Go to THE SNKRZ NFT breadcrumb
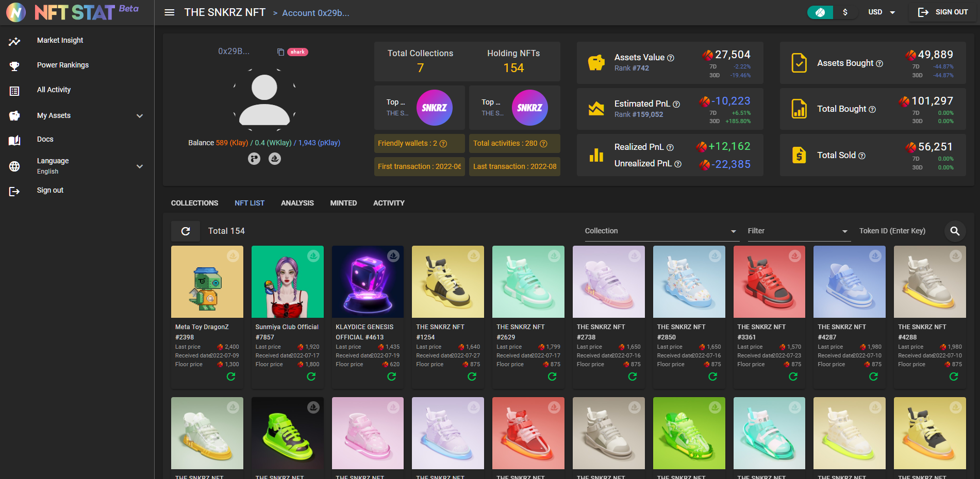980x479 pixels. click(x=225, y=12)
